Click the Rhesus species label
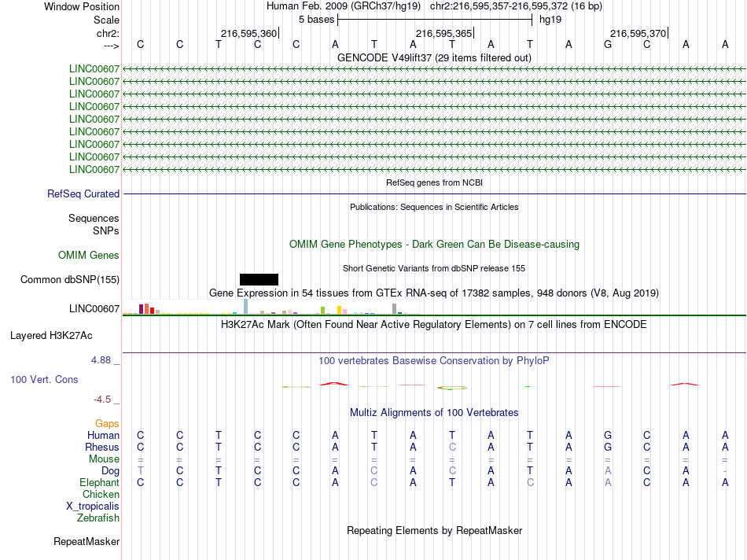Screen dimensions: 747x560 102,448
